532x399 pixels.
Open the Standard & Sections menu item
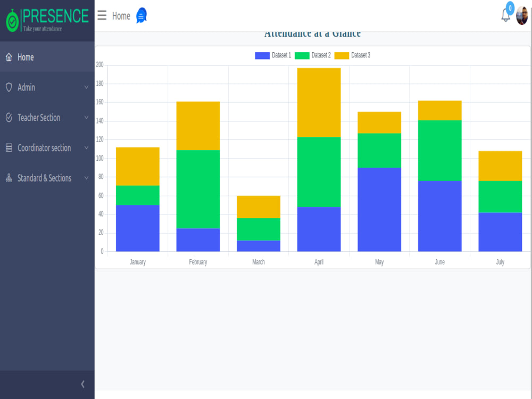[47, 178]
